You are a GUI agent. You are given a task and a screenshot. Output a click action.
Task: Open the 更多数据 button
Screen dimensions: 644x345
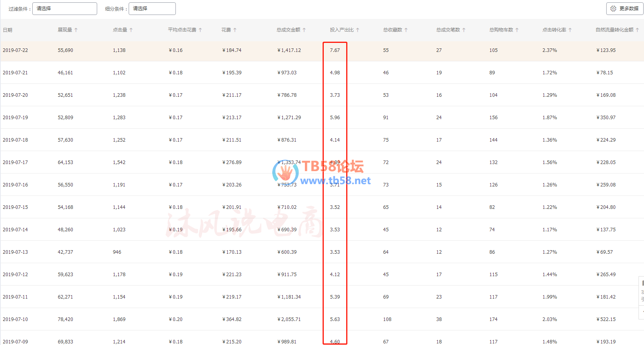tap(624, 9)
